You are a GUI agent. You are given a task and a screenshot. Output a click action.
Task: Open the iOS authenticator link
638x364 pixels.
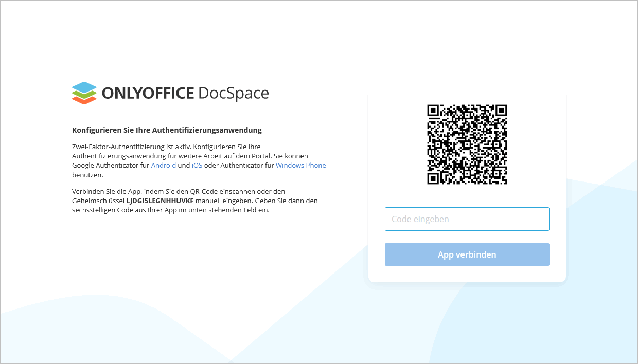[197, 165]
